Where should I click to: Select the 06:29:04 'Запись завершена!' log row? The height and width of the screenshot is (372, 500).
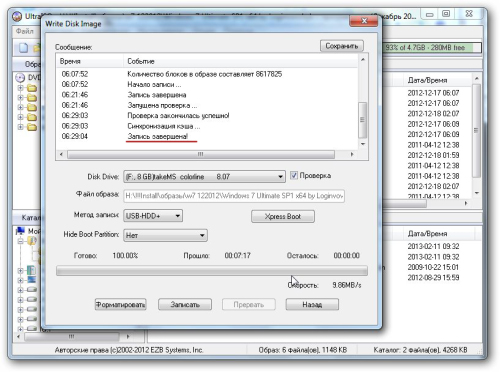(x=207, y=136)
